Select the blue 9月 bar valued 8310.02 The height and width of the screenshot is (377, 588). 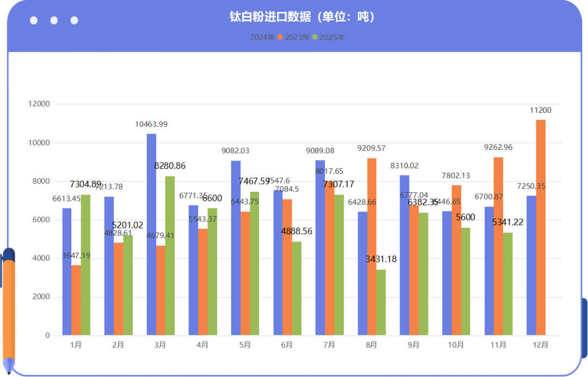[405, 255]
